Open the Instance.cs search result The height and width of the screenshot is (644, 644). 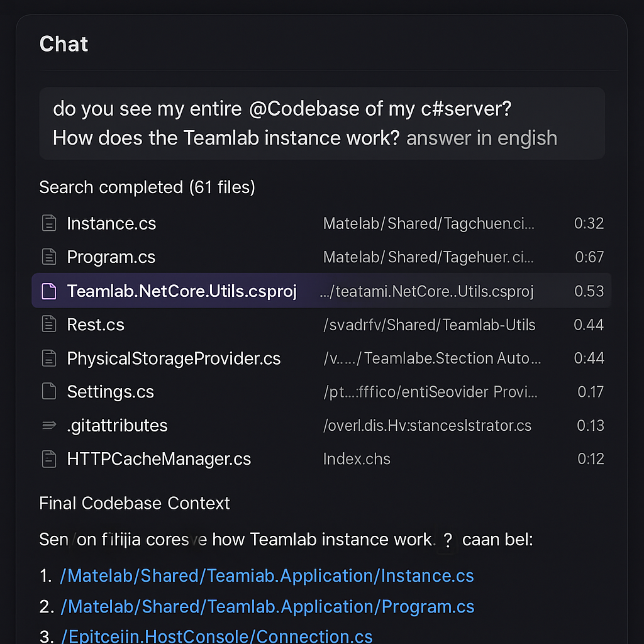point(321,223)
